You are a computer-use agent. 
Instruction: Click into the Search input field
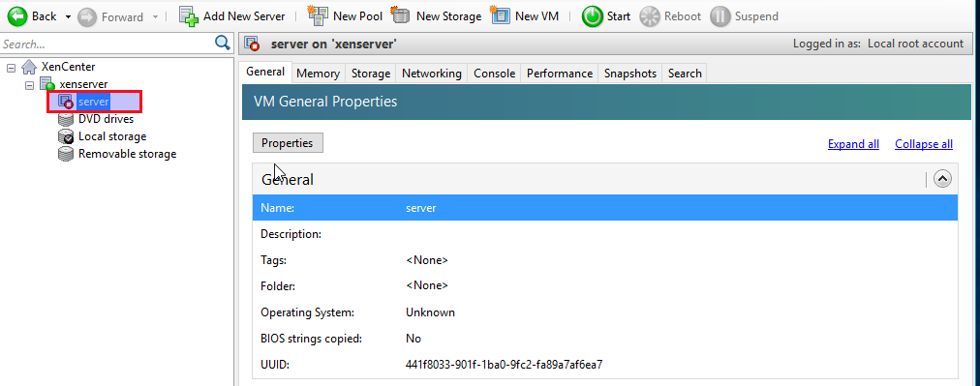[107, 44]
